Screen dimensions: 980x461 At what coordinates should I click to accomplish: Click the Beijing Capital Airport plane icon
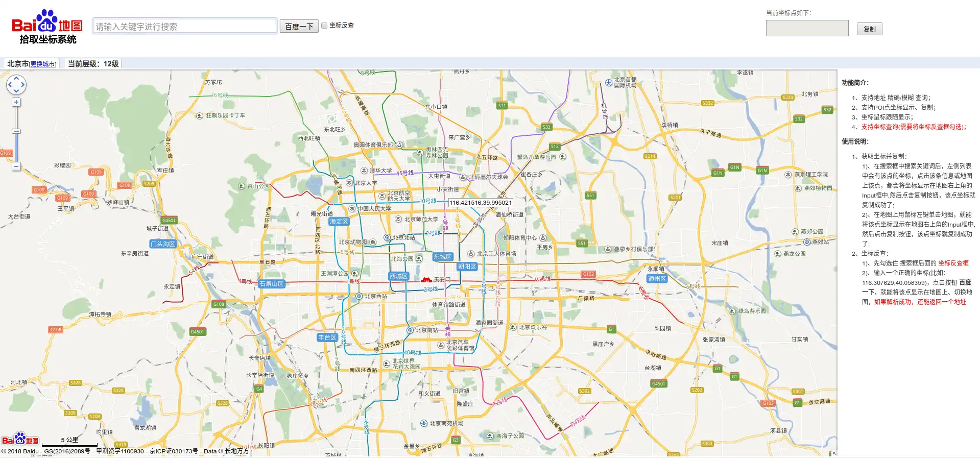click(609, 83)
